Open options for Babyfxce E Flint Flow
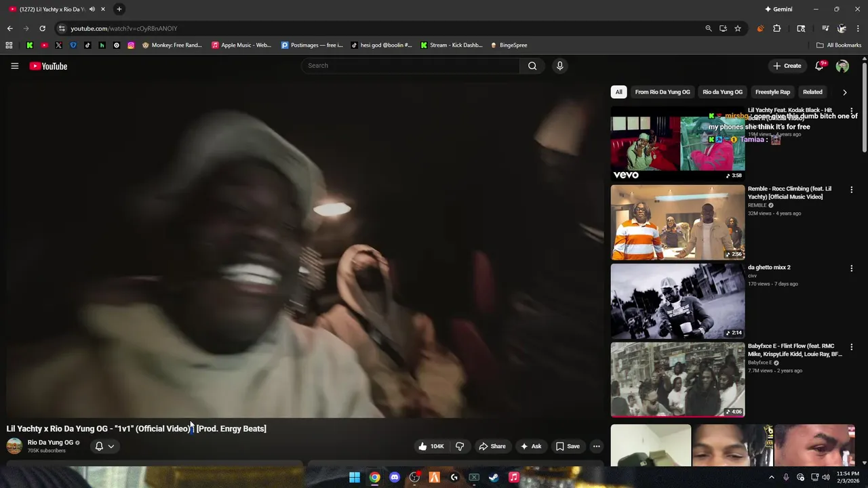This screenshot has height=488, width=868. coord(852,347)
